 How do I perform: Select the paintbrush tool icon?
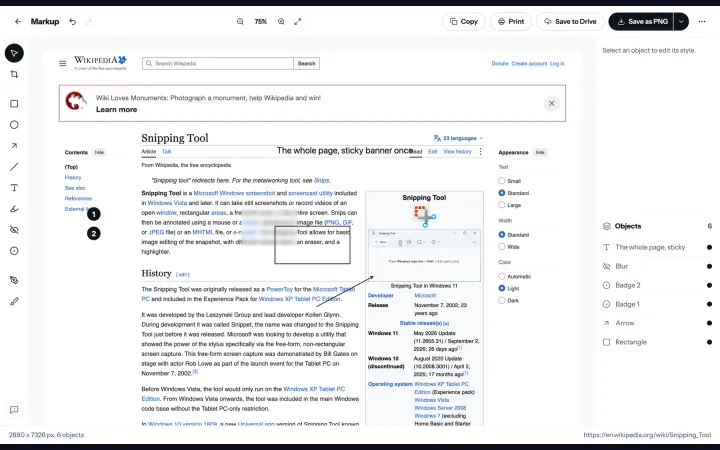click(x=14, y=302)
